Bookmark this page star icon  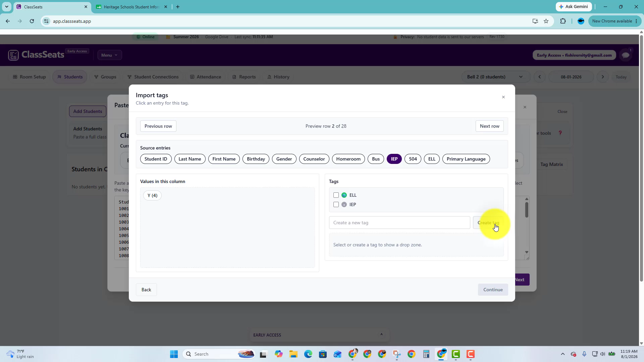[x=546, y=21]
